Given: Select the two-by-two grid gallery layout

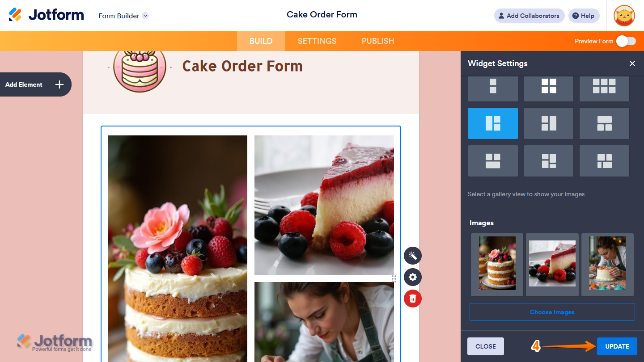Looking at the screenshot, I should pos(549,86).
